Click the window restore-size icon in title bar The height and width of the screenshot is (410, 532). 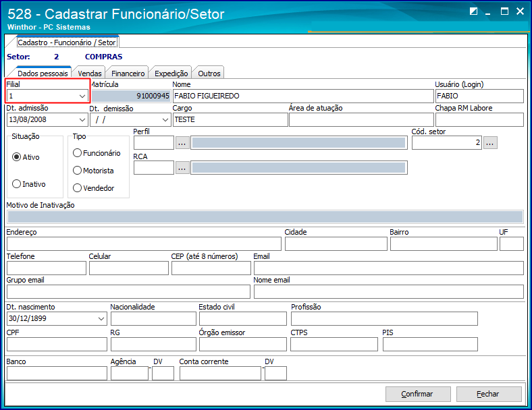(473, 11)
